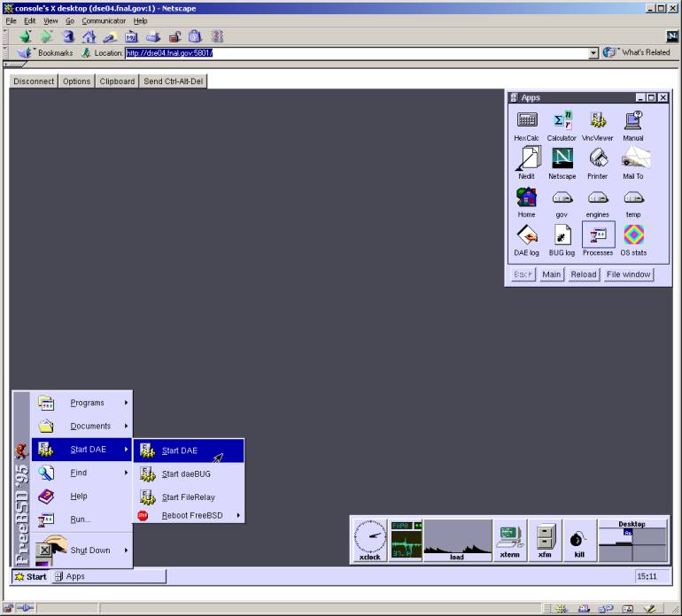Viewport: 682px width, 616px height.
Task: Launch Calculator from Apps window
Action: point(562,126)
